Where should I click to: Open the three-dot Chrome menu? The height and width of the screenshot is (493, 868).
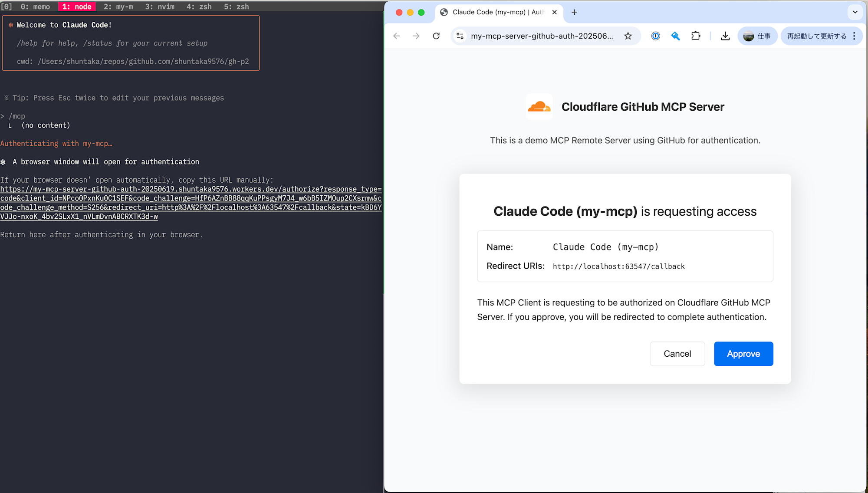coord(854,36)
